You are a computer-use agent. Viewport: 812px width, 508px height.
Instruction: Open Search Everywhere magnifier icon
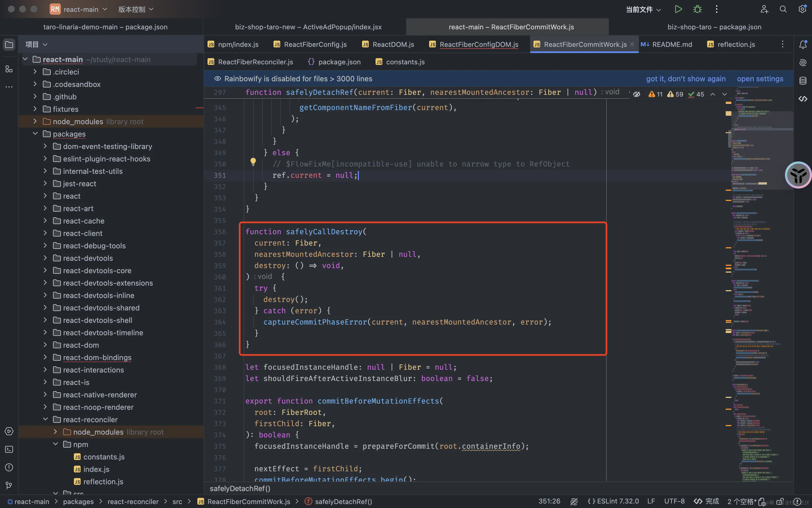click(x=783, y=9)
